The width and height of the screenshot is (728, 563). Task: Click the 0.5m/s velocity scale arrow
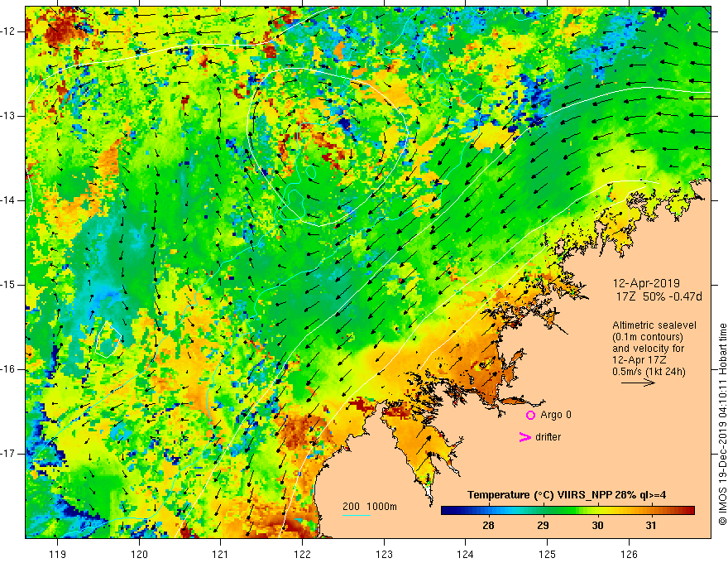638,383
